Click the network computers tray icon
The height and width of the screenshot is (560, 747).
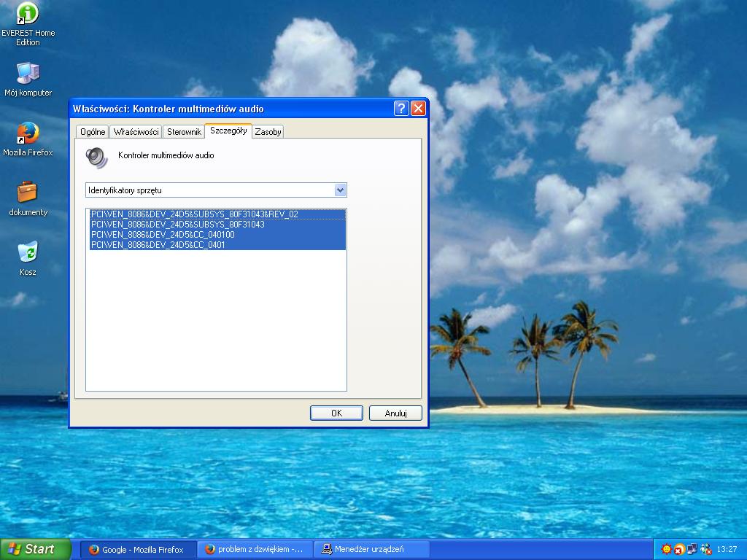tap(692, 549)
